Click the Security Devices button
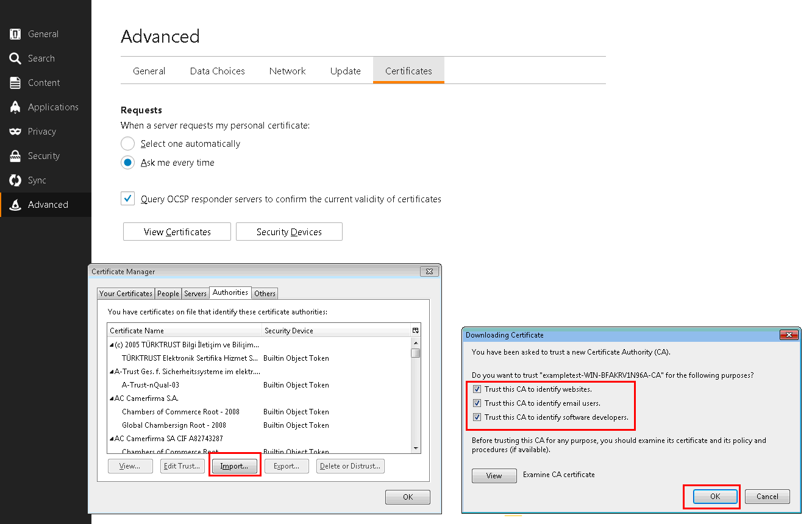The height and width of the screenshot is (524, 812). [289, 232]
